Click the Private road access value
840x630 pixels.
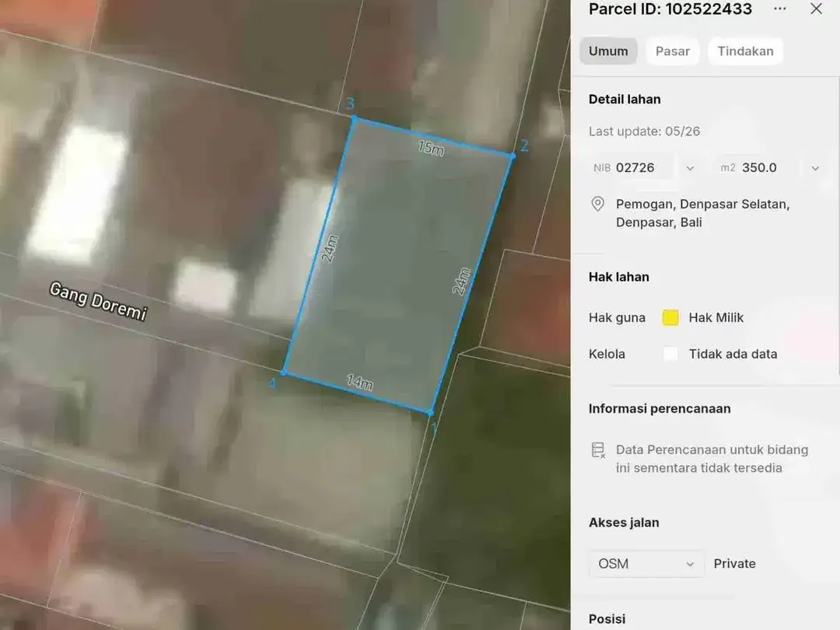(x=734, y=564)
